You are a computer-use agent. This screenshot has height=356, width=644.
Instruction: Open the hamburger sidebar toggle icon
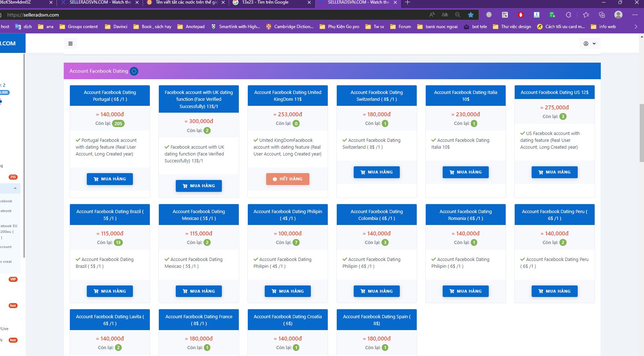[x=71, y=44]
